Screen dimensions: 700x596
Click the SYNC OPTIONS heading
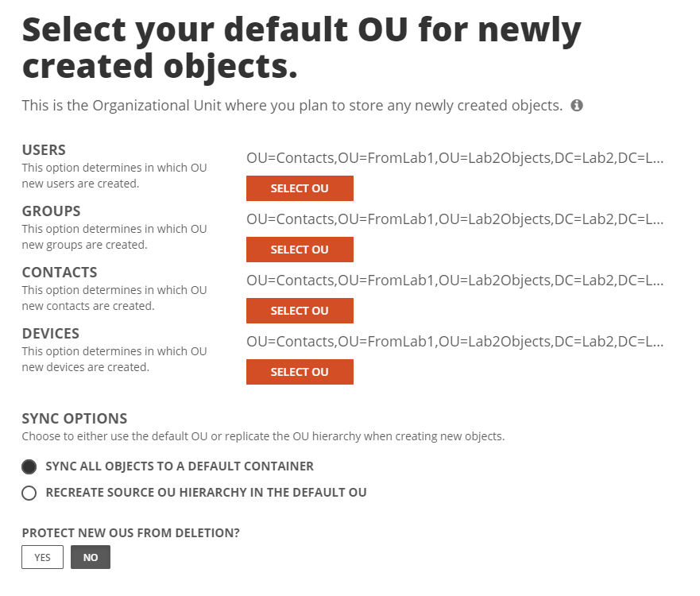(75, 419)
